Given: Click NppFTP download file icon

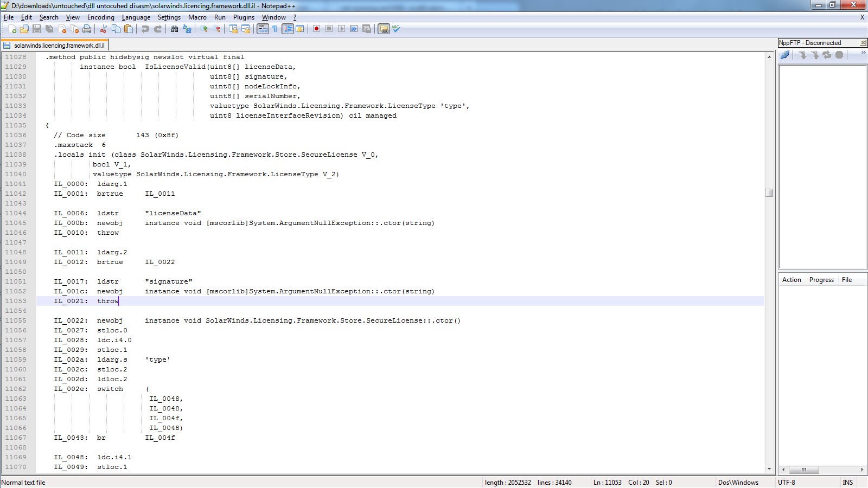Looking at the screenshot, I should tap(802, 55).
